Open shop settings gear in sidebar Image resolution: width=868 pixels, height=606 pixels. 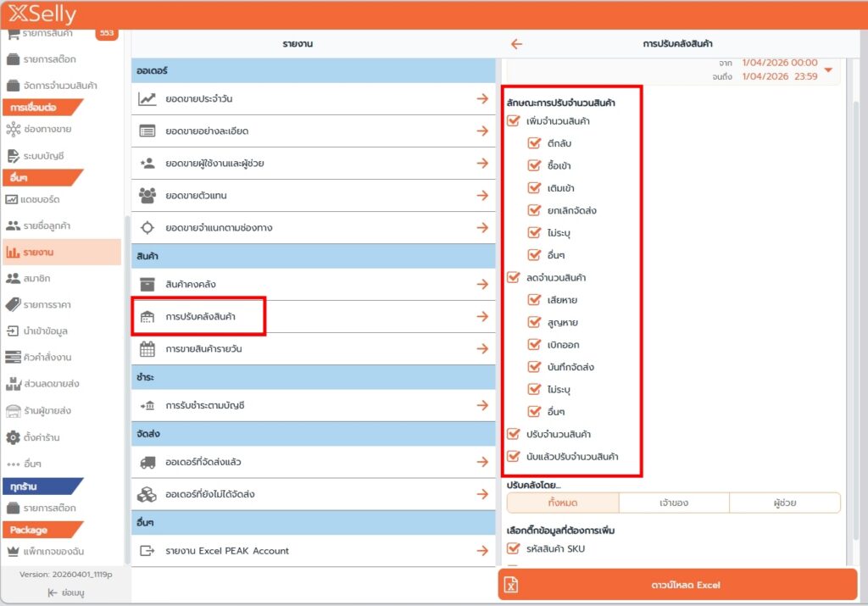point(13,437)
